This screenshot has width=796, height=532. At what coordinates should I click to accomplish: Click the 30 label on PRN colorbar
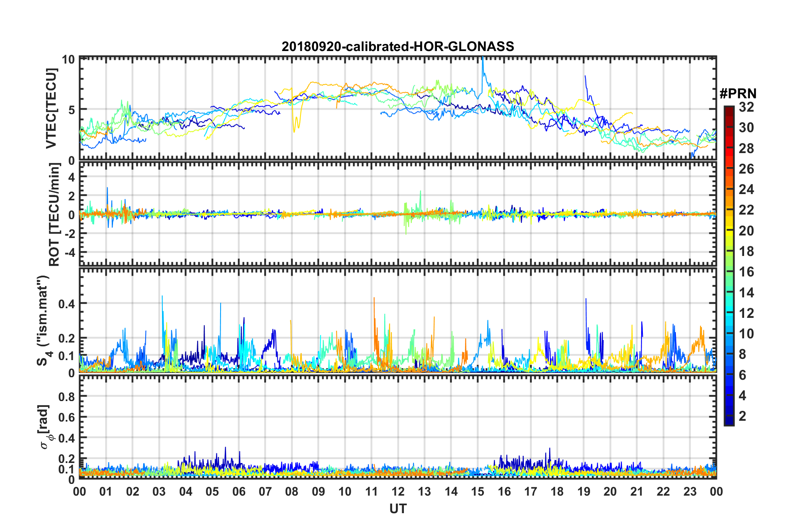(x=747, y=128)
